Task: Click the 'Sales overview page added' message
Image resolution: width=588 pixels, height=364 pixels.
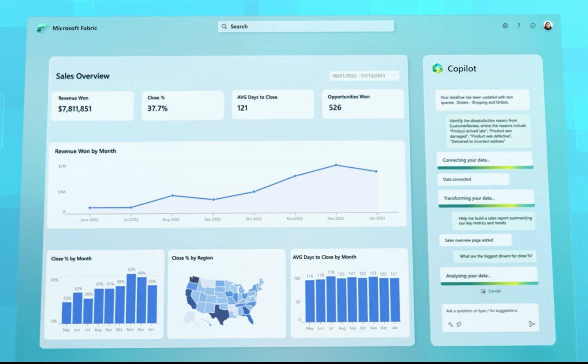Action: click(475, 240)
